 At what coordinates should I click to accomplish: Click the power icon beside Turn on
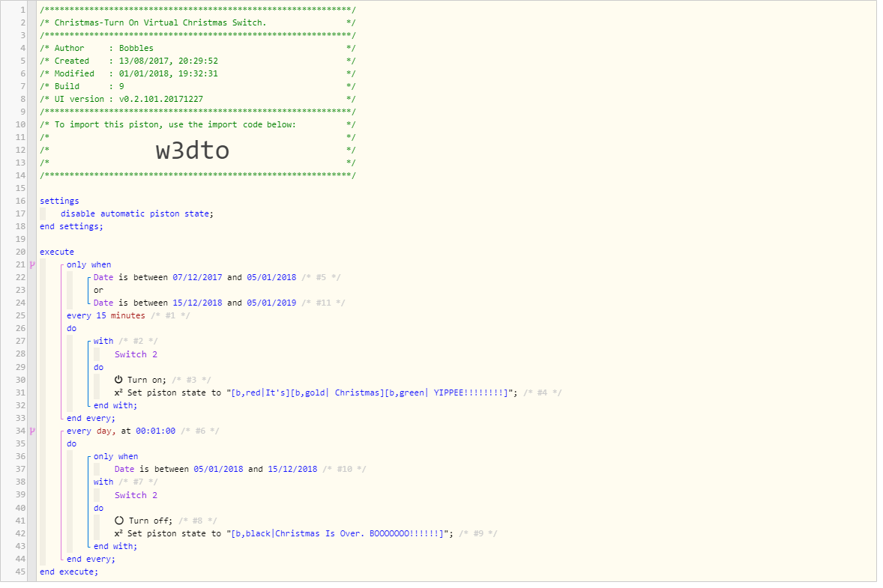click(x=118, y=380)
